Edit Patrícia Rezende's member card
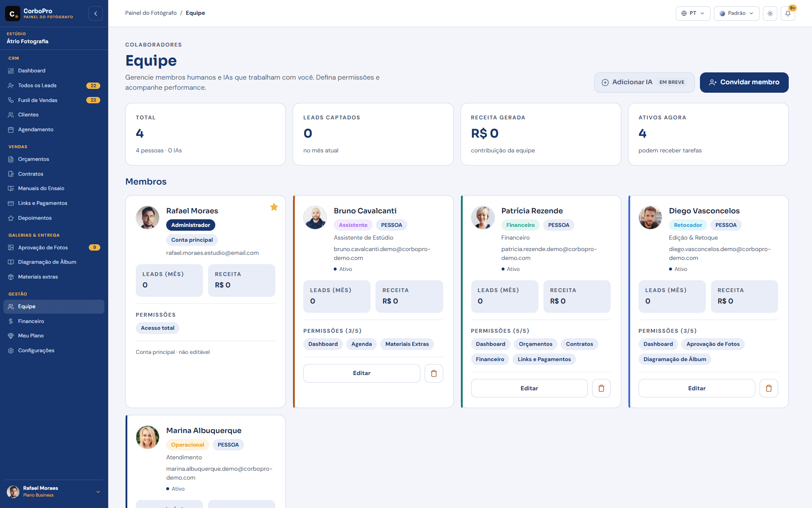The image size is (812, 508). [x=529, y=388]
